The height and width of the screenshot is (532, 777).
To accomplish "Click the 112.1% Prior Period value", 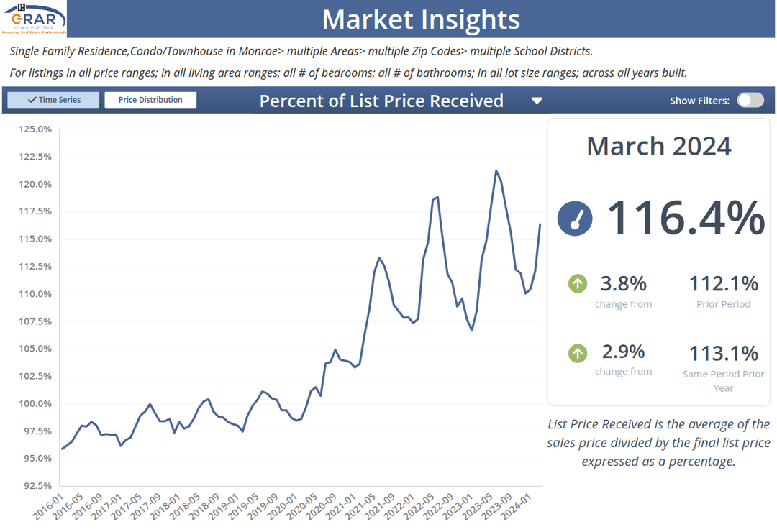I will (x=724, y=284).
